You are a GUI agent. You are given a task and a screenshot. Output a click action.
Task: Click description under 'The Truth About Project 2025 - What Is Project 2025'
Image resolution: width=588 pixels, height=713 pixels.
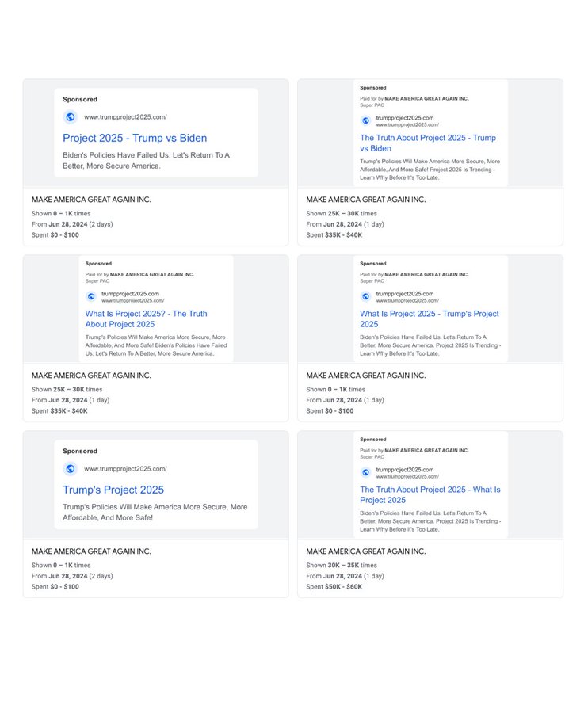pyautogui.click(x=430, y=521)
